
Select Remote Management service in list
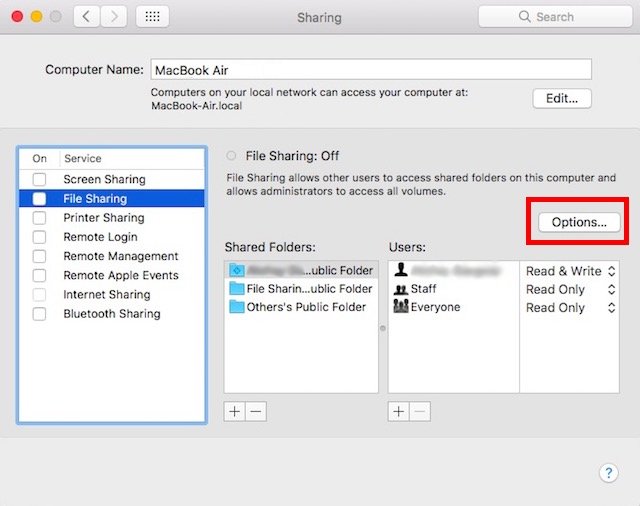click(120, 256)
